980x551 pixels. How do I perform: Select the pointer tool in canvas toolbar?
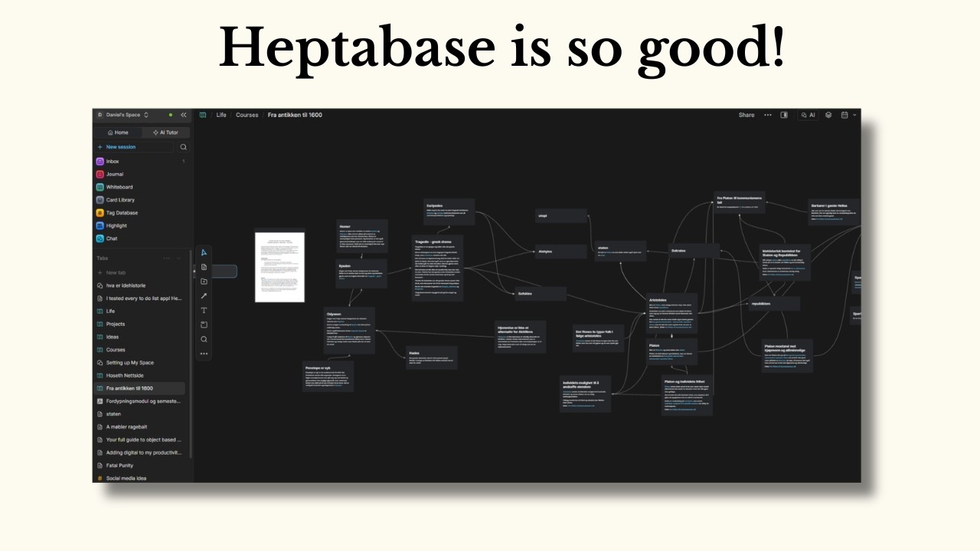[204, 253]
